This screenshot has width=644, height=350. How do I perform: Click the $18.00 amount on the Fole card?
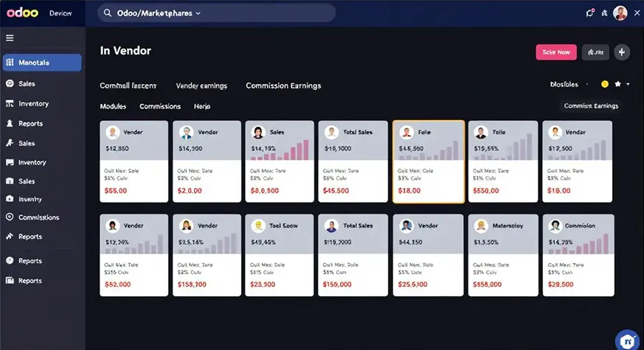point(409,191)
